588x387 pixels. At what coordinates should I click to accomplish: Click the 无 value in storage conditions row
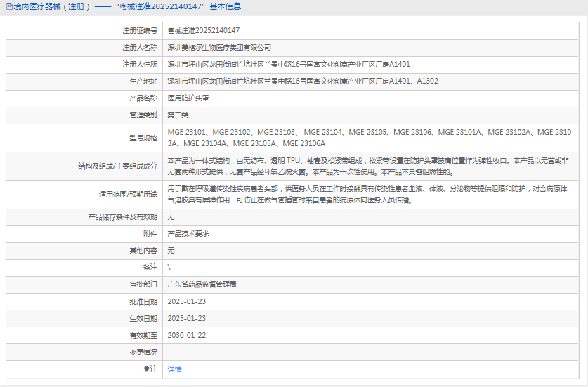pyautogui.click(x=171, y=217)
